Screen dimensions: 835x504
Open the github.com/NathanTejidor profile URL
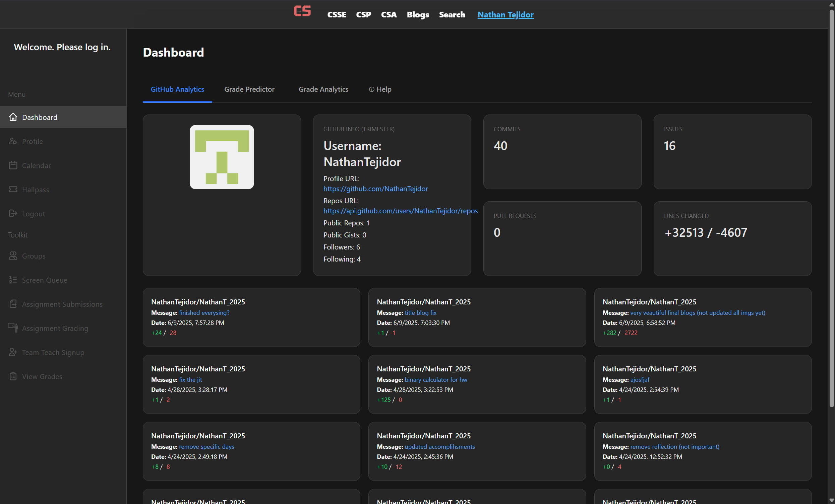click(x=375, y=189)
